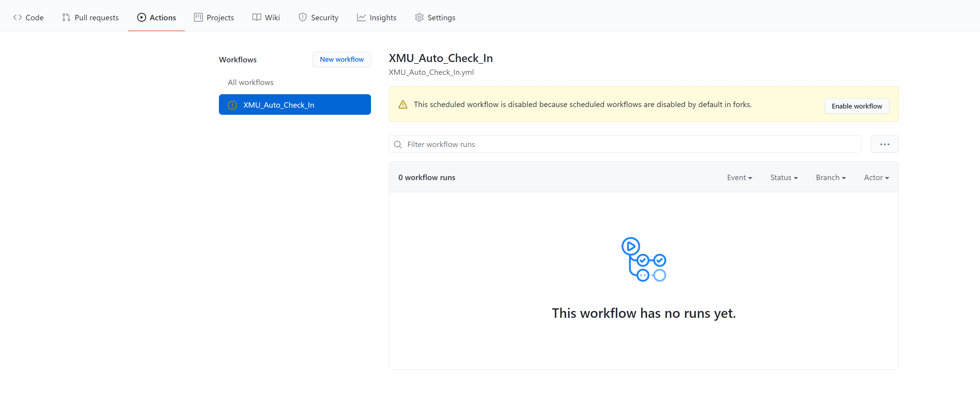This screenshot has width=980, height=418.
Task: Expand the Actor filter dropdown
Action: (876, 178)
